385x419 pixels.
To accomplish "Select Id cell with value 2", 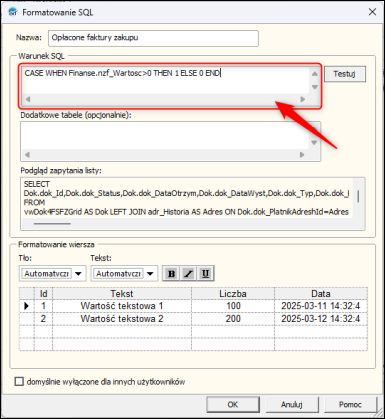I will [x=43, y=319].
